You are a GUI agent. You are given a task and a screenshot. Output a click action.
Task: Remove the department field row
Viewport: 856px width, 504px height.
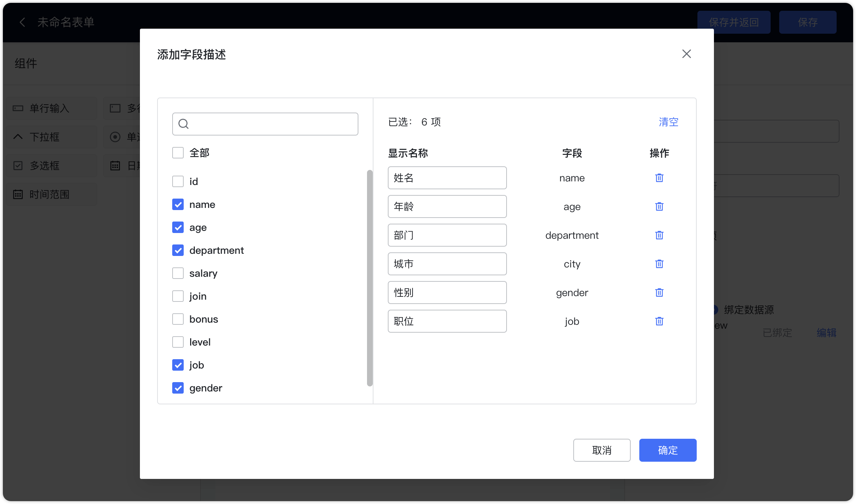click(659, 235)
